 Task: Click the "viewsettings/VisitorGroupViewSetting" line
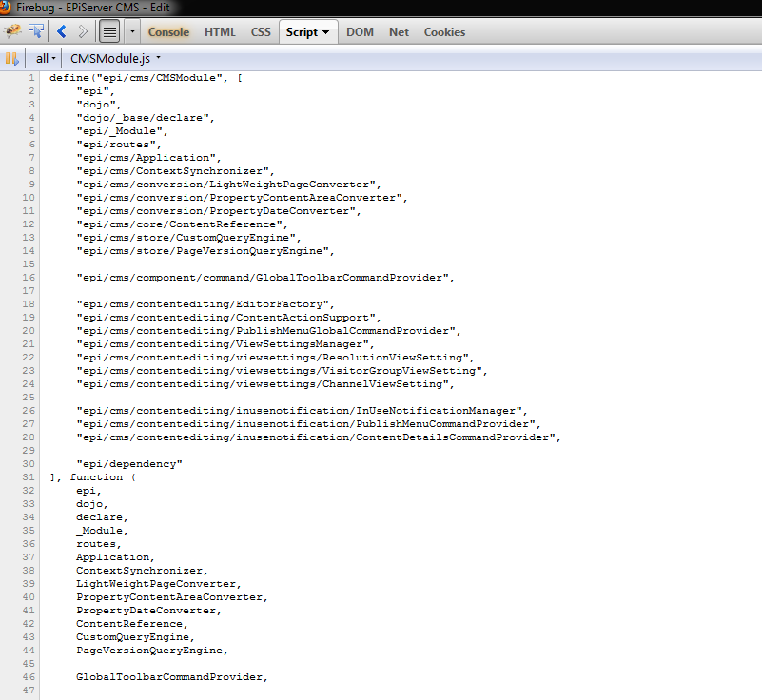point(282,371)
